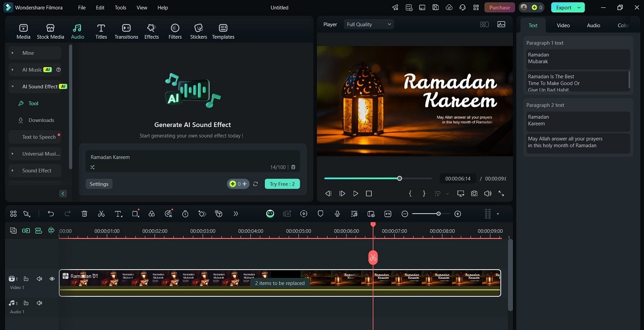644x330 pixels.
Task: Open the Tools menu
Action: tap(121, 8)
